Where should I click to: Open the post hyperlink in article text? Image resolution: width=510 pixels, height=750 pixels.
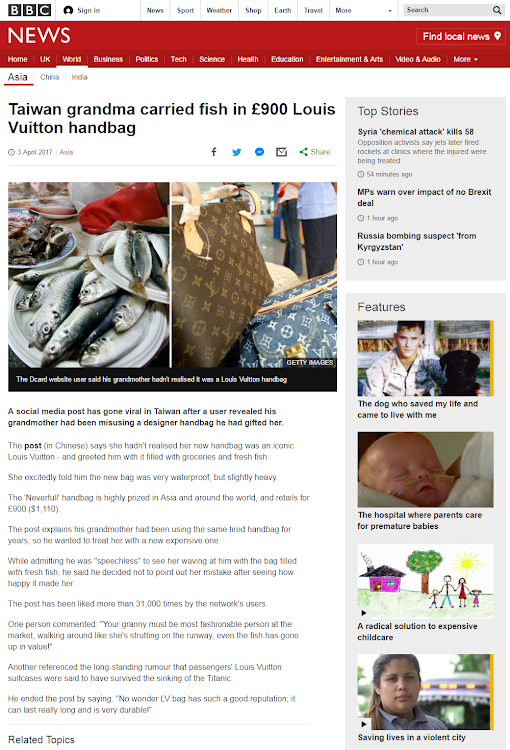click(33, 445)
